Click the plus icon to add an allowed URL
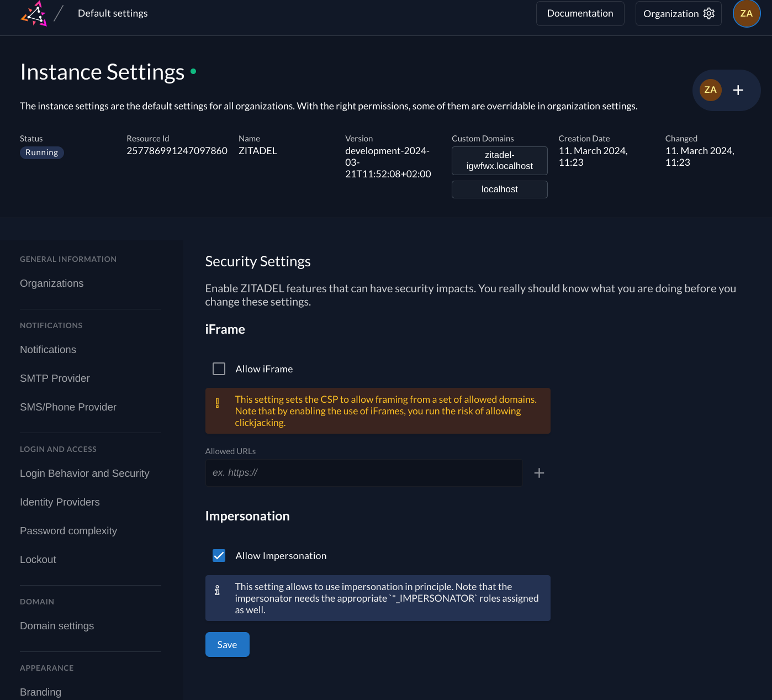 point(540,473)
